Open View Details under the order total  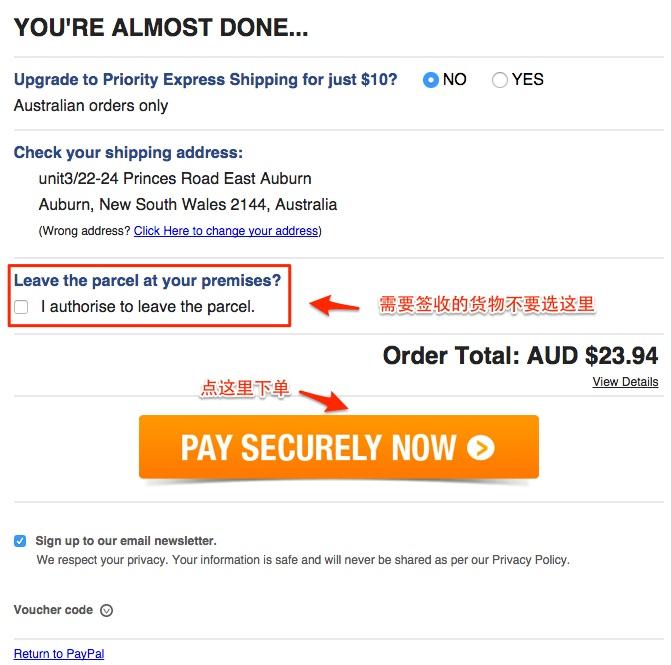coord(625,382)
